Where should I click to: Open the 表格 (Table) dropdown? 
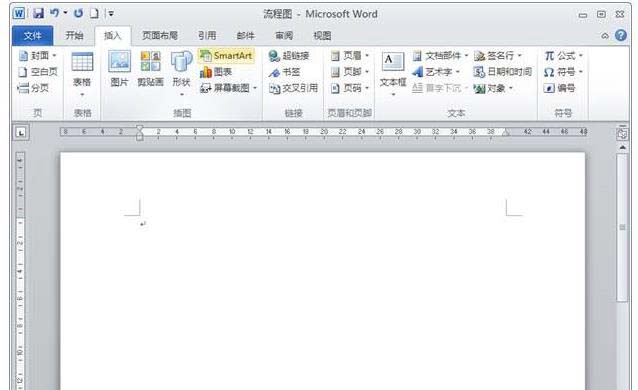(x=82, y=74)
